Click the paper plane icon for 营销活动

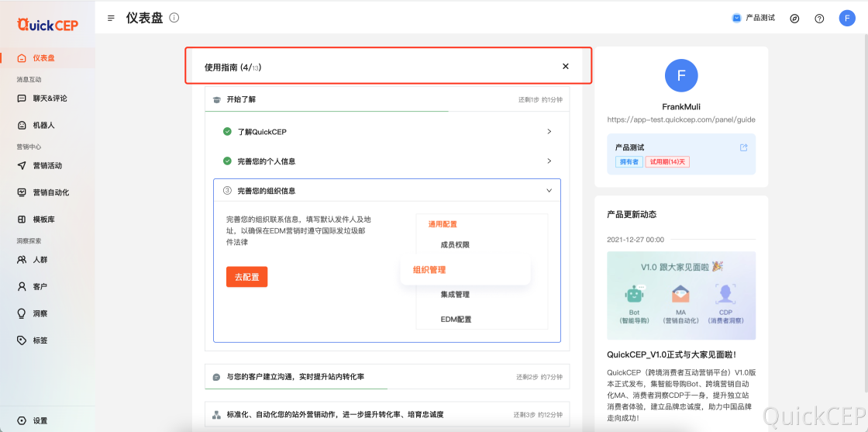pyautogui.click(x=22, y=166)
